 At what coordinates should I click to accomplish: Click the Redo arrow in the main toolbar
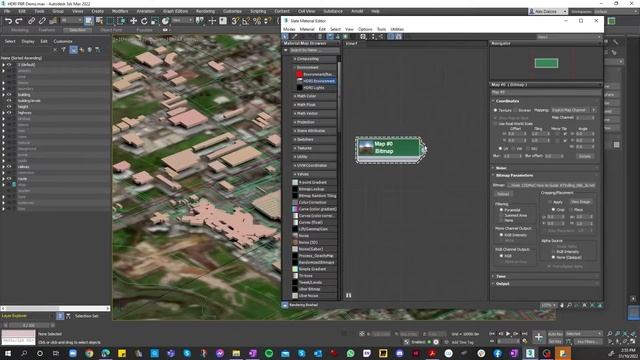coord(19,21)
